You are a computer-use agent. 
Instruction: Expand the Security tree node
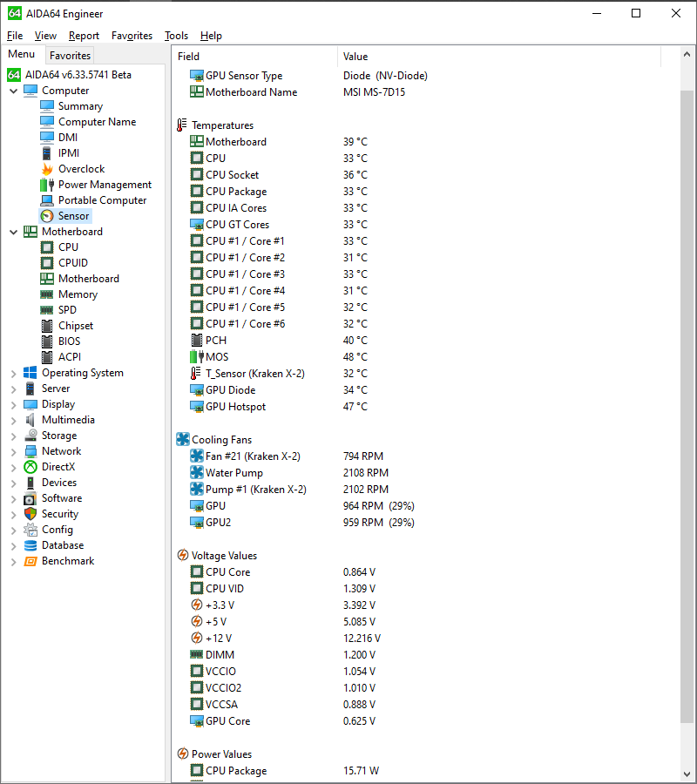point(13,515)
